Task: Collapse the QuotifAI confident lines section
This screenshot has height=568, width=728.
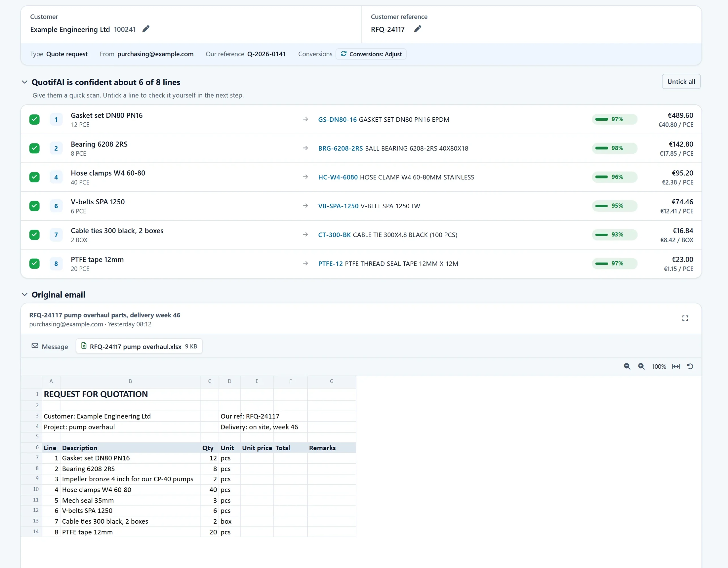Action: [x=25, y=82]
